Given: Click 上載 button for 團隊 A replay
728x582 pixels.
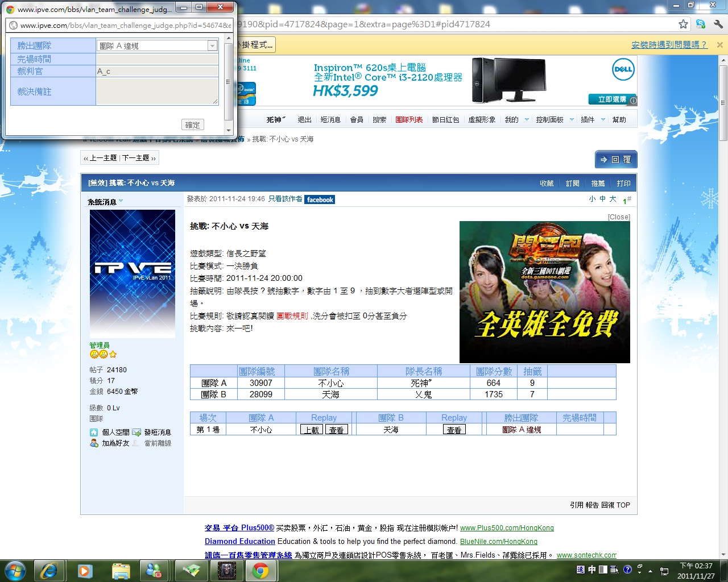Looking at the screenshot, I should (x=312, y=430).
